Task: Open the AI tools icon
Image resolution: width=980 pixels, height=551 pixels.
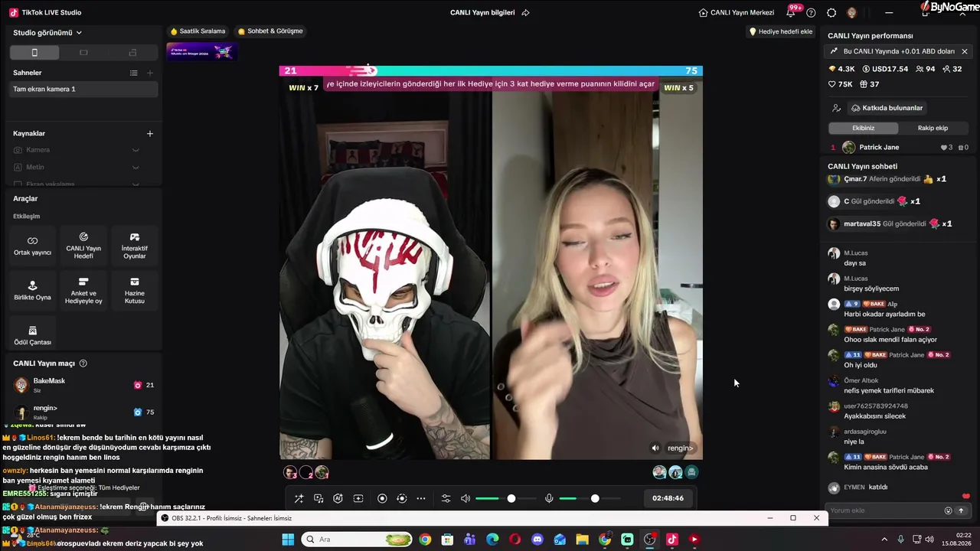Action: tap(338, 499)
